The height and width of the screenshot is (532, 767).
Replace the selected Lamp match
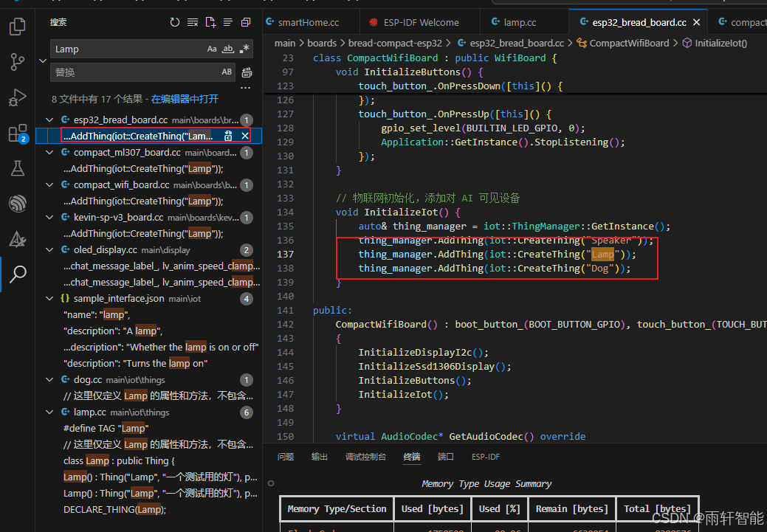point(228,136)
